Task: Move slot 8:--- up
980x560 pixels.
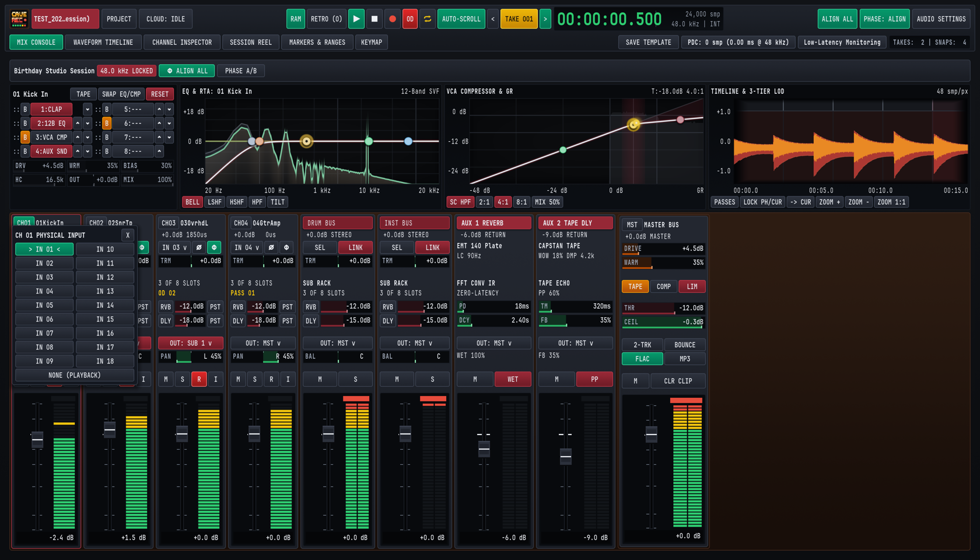Action: point(159,151)
